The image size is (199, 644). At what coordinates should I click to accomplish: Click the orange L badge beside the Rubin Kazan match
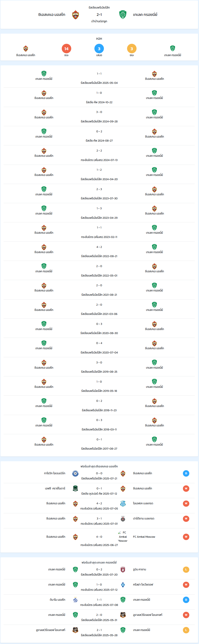pyautogui.click(x=186, y=569)
